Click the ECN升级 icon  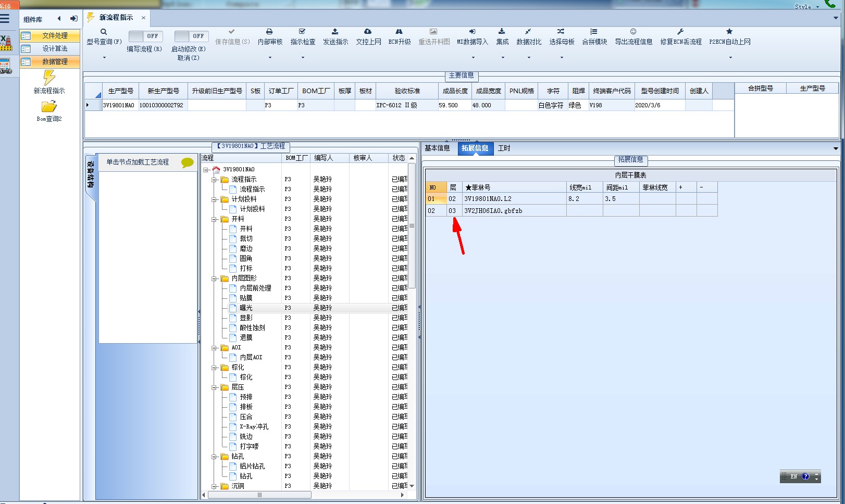coord(399,32)
